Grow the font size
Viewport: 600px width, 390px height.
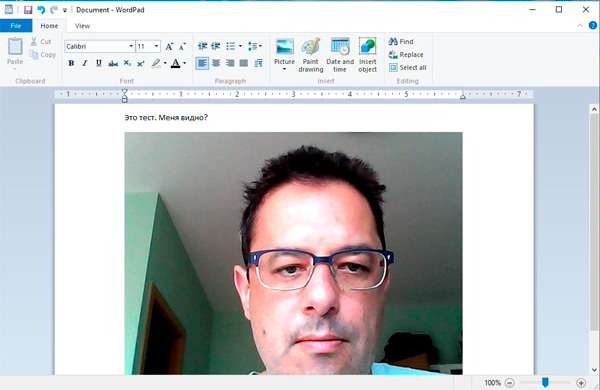tap(169, 47)
